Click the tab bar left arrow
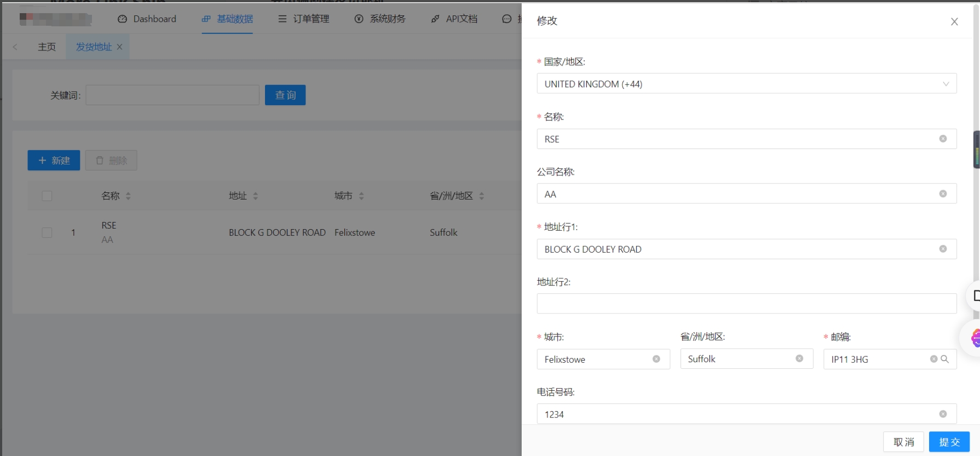980x456 pixels. coord(15,47)
